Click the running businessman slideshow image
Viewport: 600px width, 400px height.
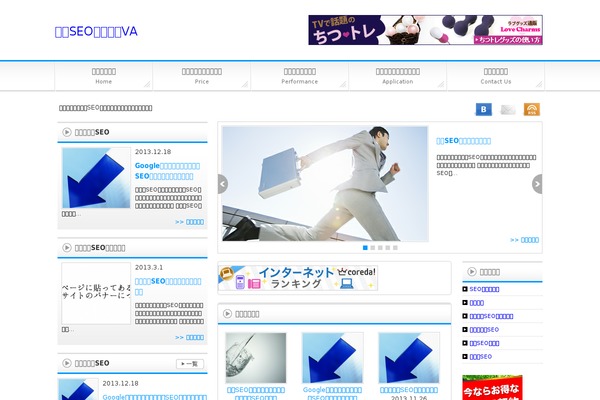tap(325, 184)
